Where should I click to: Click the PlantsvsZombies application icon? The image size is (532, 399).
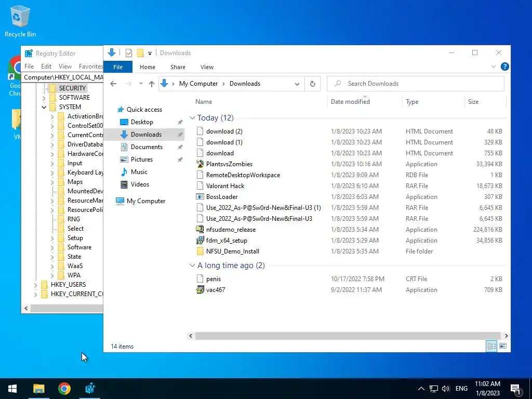pyautogui.click(x=200, y=164)
